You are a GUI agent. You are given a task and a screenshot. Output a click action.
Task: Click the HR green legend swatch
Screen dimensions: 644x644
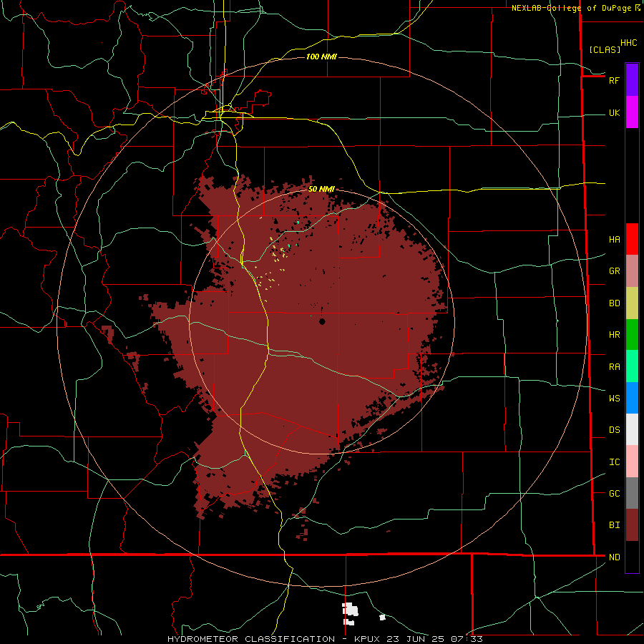pyautogui.click(x=632, y=335)
